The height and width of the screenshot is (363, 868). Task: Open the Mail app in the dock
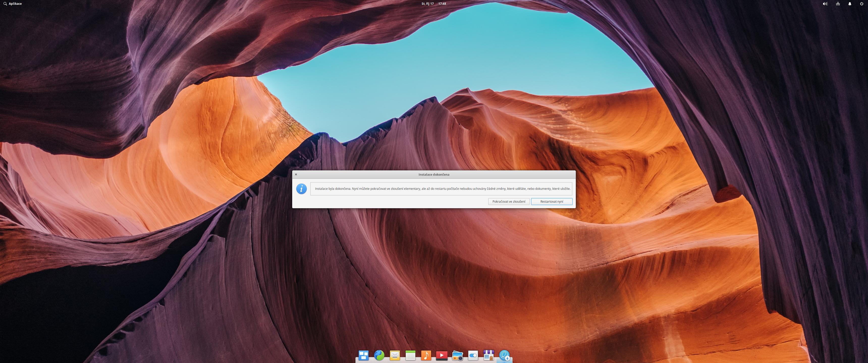tap(395, 355)
